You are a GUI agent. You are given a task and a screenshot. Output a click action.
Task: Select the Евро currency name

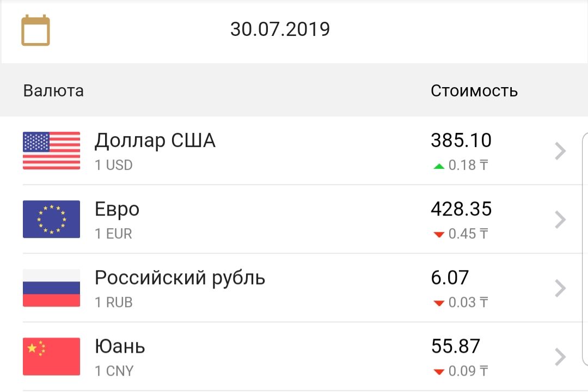117,210
